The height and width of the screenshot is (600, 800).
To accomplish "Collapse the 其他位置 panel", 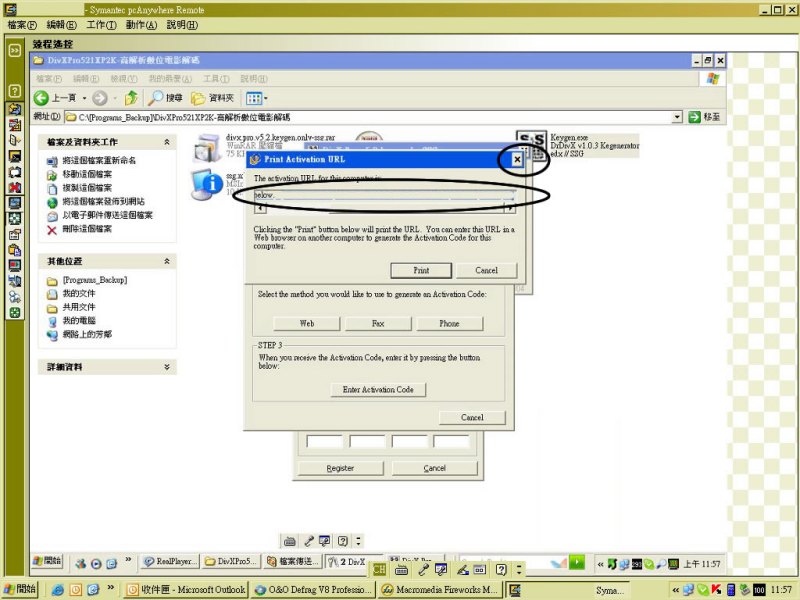I will [167, 261].
